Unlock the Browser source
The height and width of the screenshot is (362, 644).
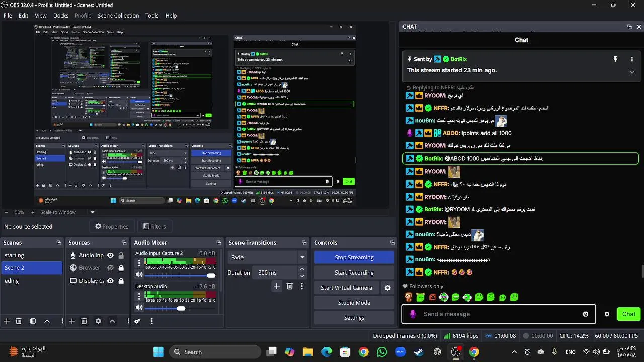pyautogui.click(x=121, y=268)
